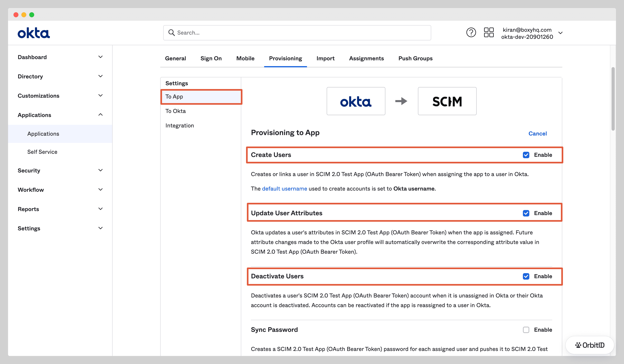Viewport: 624px width, 364px height.
Task: Open the help question mark icon
Action: [x=471, y=32]
